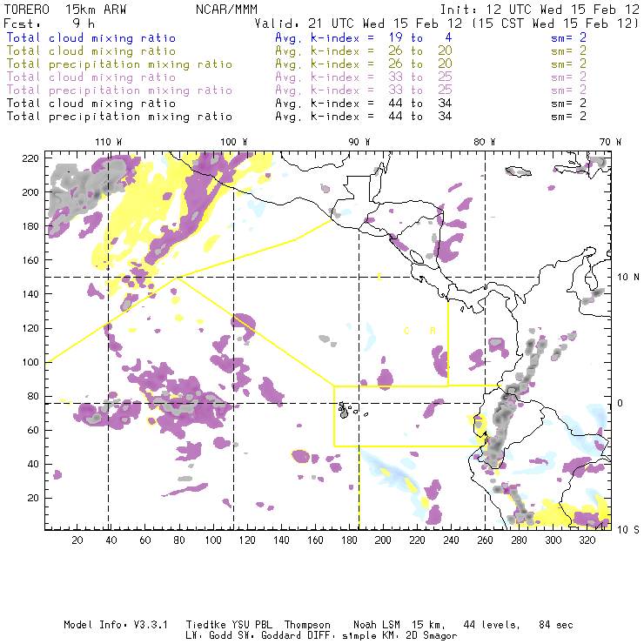Click the first purple "Avg. k-index = 33 to 25"
This screenshot has width=644, height=644.
pos(364,77)
